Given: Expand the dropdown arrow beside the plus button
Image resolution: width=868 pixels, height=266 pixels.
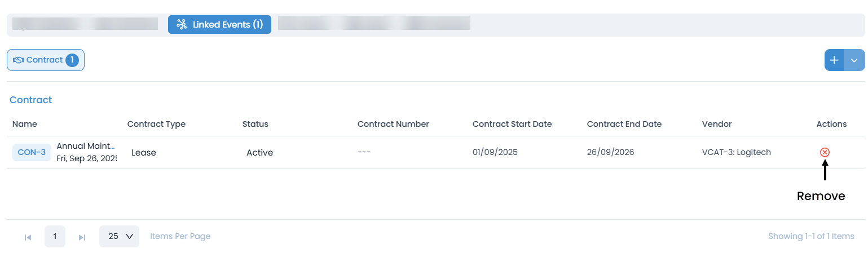Looking at the screenshot, I should point(854,60).
